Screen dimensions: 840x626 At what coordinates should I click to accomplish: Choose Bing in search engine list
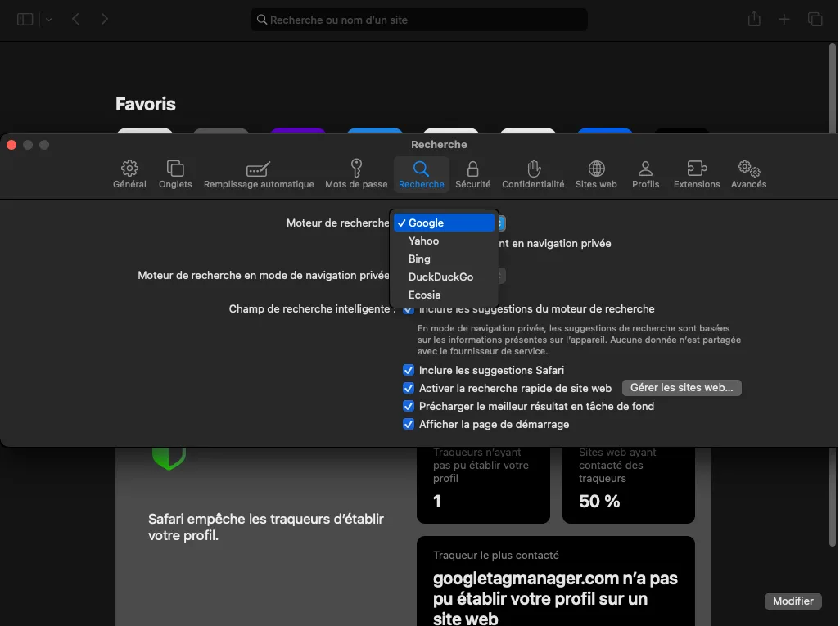[x=444, y=259]
